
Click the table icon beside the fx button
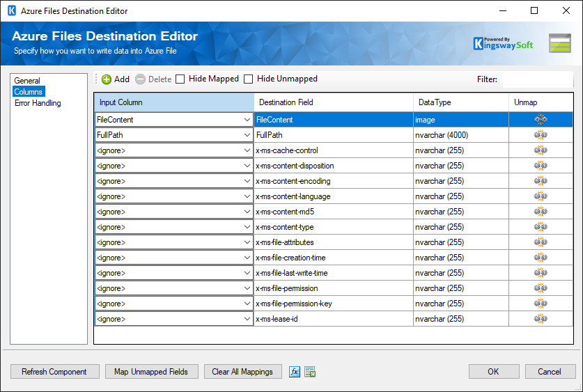pyautogui.click(x=310, y=372)
